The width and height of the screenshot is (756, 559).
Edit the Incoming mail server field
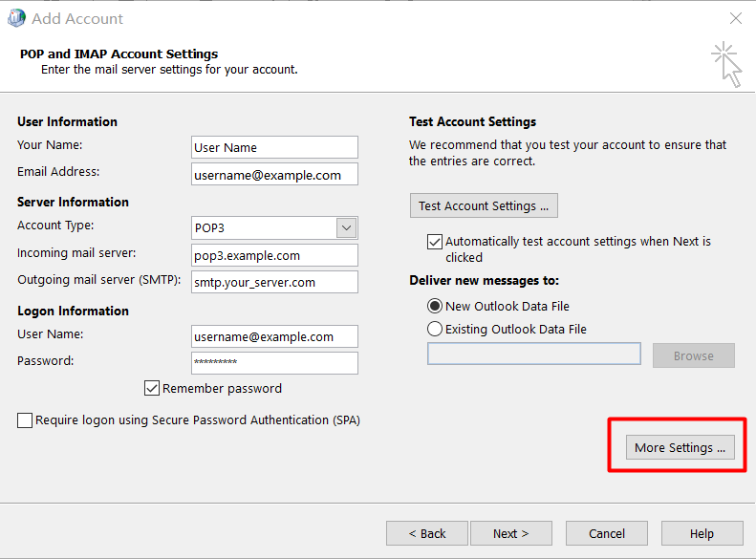click(x=274, y=256)
